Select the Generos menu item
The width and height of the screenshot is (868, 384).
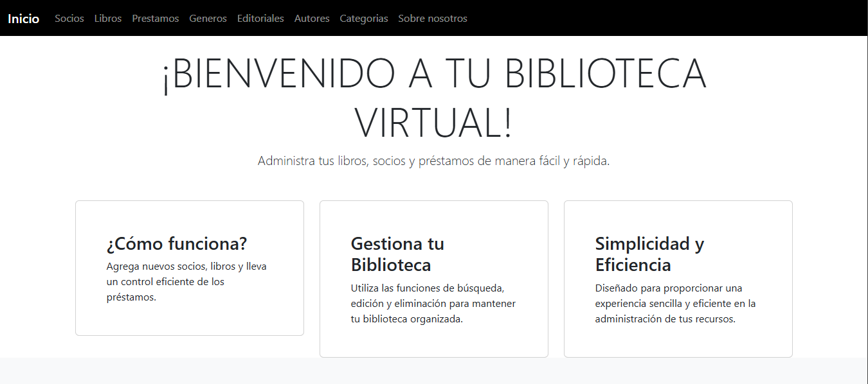point(208,18)
